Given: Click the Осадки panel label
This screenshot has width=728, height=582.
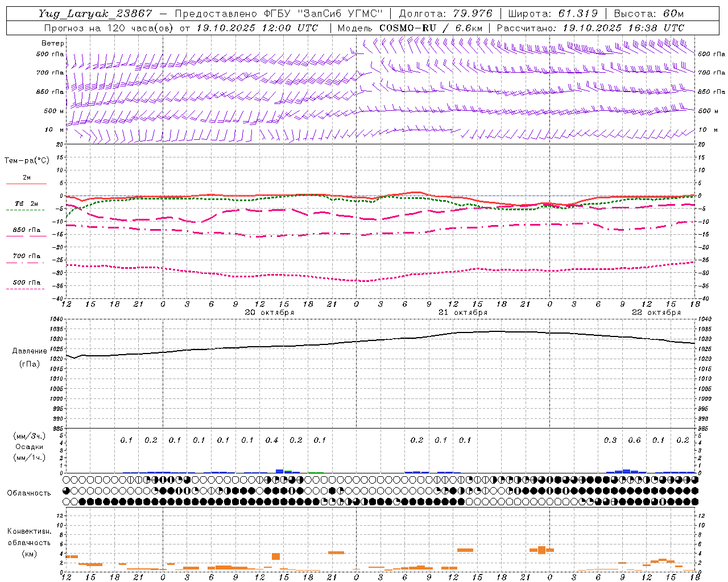Looking at the screenshot, I should [x=29, y=447].
